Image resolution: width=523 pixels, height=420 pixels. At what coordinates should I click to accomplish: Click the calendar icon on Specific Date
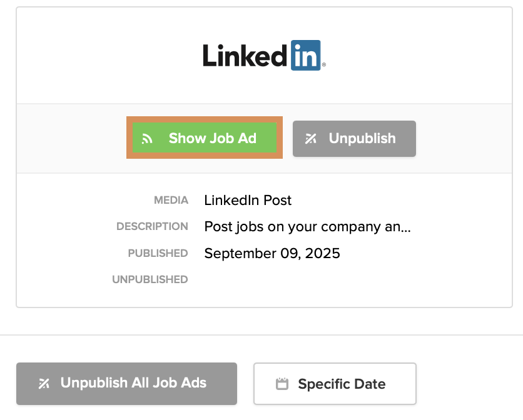coord(282,384)
